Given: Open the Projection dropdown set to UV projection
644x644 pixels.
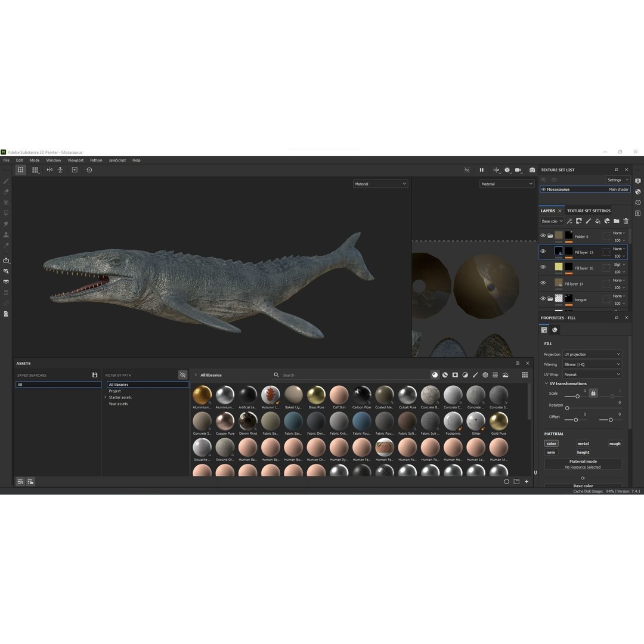Looking at the screenshot, I should 592,354.
